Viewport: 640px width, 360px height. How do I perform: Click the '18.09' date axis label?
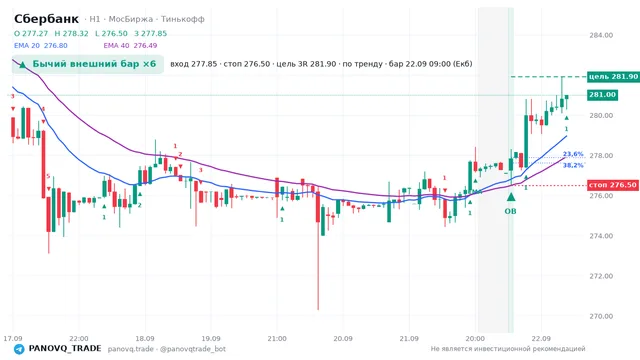tap(145, 338)
